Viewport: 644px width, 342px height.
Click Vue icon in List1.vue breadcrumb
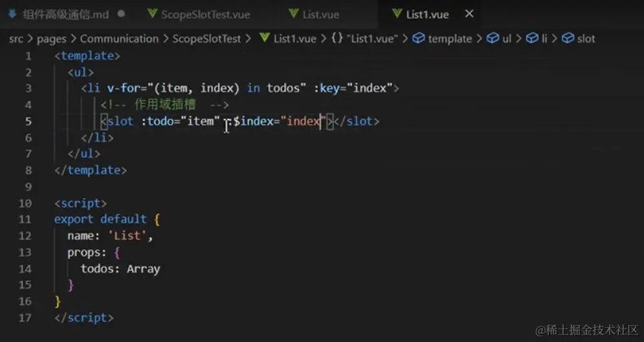click(265, 38)
